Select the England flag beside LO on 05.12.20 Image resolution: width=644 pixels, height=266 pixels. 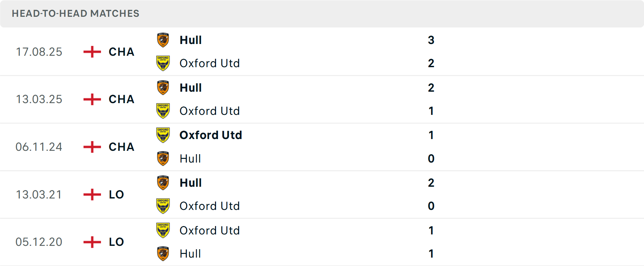tap(91, 242)
